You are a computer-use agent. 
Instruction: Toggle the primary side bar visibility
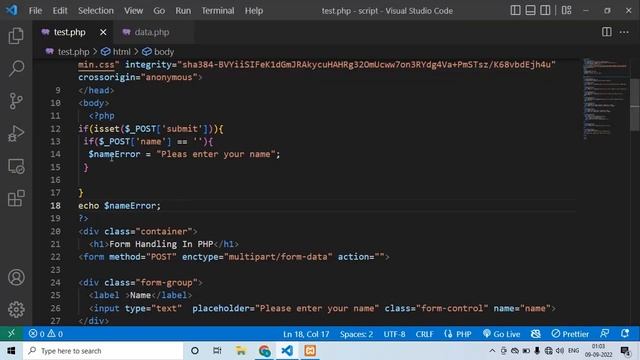[x=516, y=11]
